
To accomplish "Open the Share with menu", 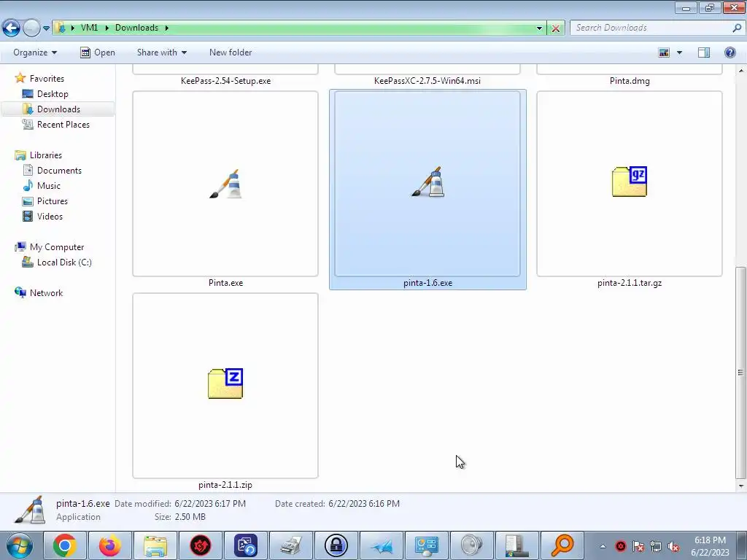I will 161,52.
